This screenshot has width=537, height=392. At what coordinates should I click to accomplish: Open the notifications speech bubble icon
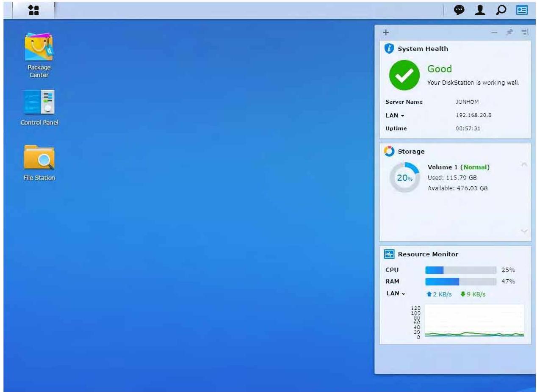tap(459, 10)
